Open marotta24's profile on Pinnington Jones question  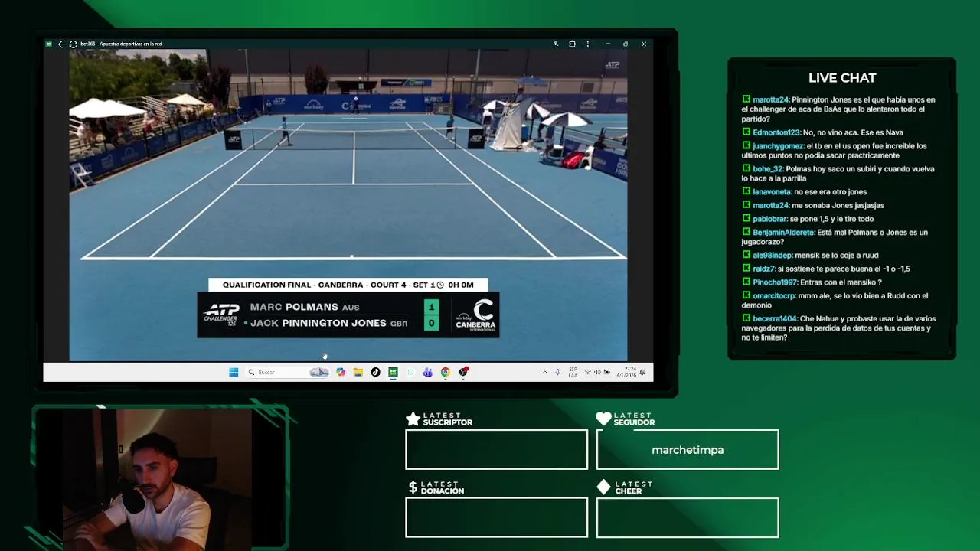pyautogui.click(x=770, y=99)
